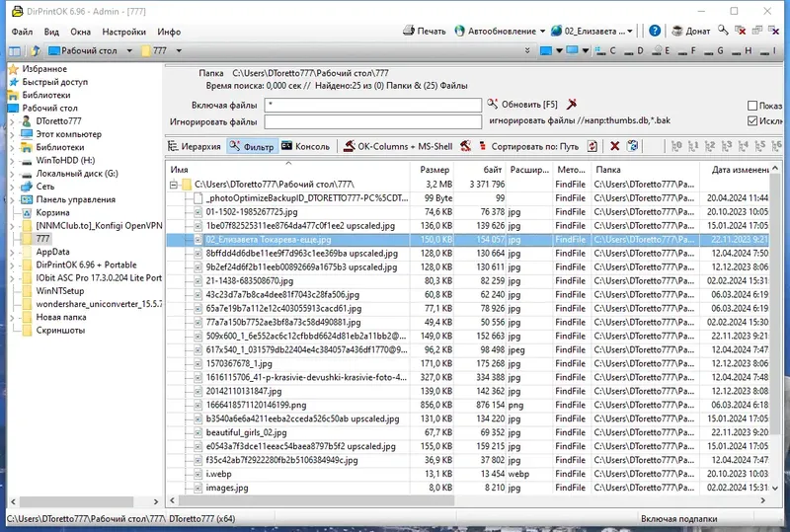Open the 02_Елизавета dropdown in toolbar

pos(630,32)
